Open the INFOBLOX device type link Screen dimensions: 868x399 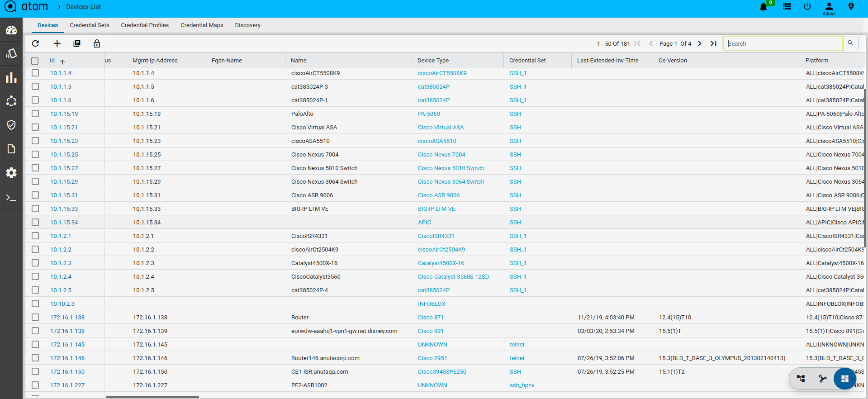point(432,304)
